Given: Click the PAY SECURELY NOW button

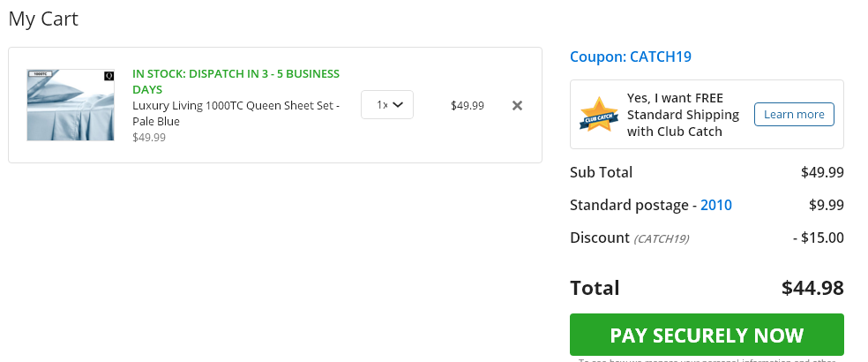Looking at the screenshot, I should pyautogui.click(x=707, y=335).
